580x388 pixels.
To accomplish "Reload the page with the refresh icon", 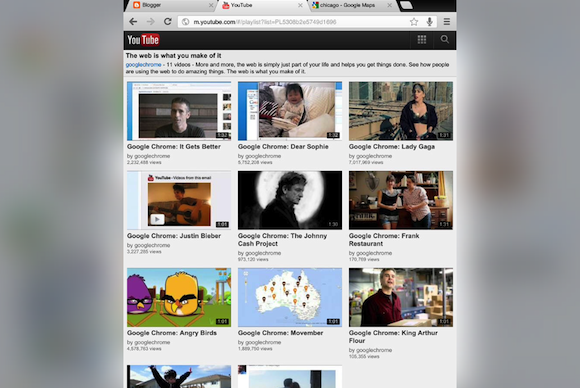I will pyautogui.click(x=168, y=21).
